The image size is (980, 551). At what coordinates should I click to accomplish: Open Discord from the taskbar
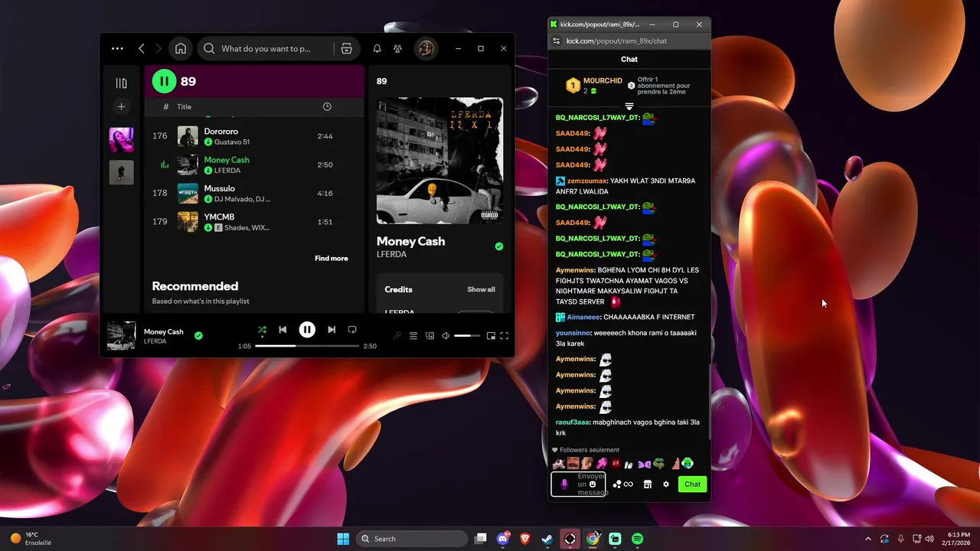pos(503,539)
